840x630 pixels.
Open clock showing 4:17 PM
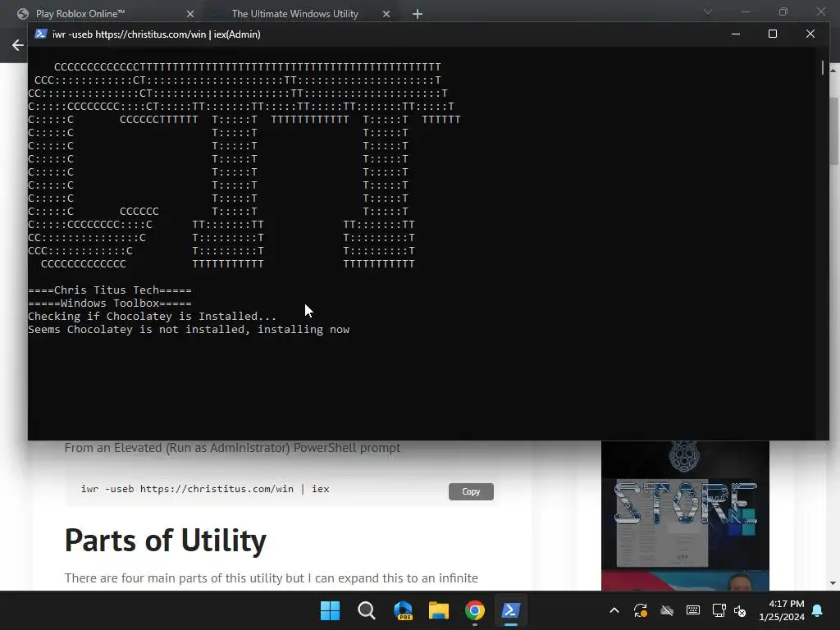point(782,610)
